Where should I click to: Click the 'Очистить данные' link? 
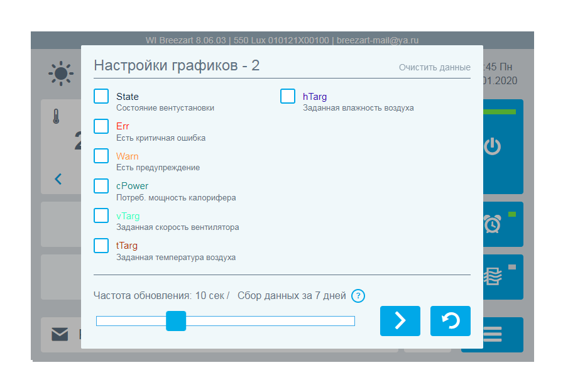pos(434,67)
